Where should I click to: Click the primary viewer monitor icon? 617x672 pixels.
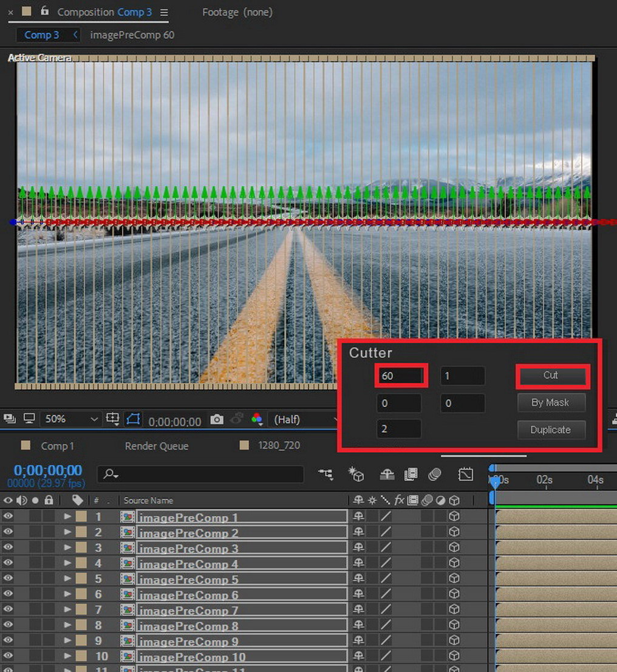click(29, 418)
